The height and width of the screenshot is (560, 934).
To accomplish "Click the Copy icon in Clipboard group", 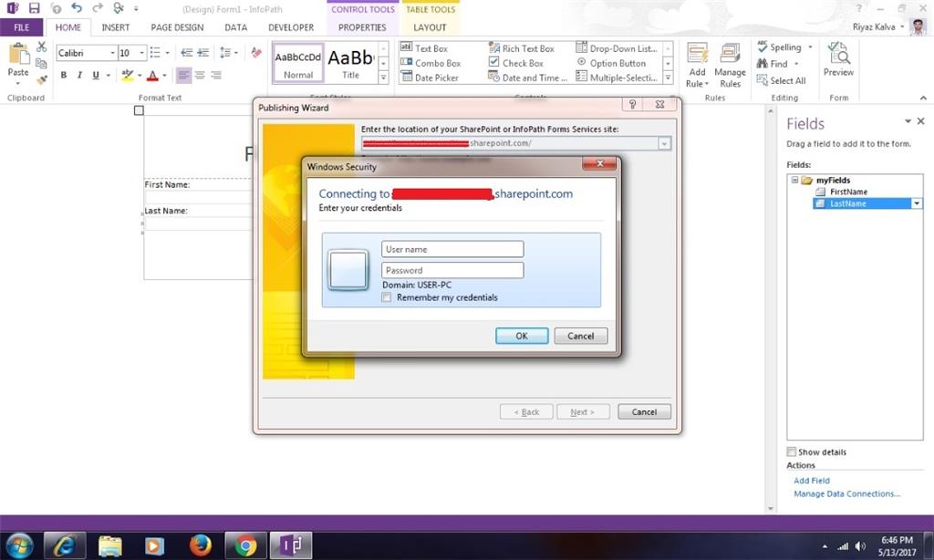I will coord(41,63).
